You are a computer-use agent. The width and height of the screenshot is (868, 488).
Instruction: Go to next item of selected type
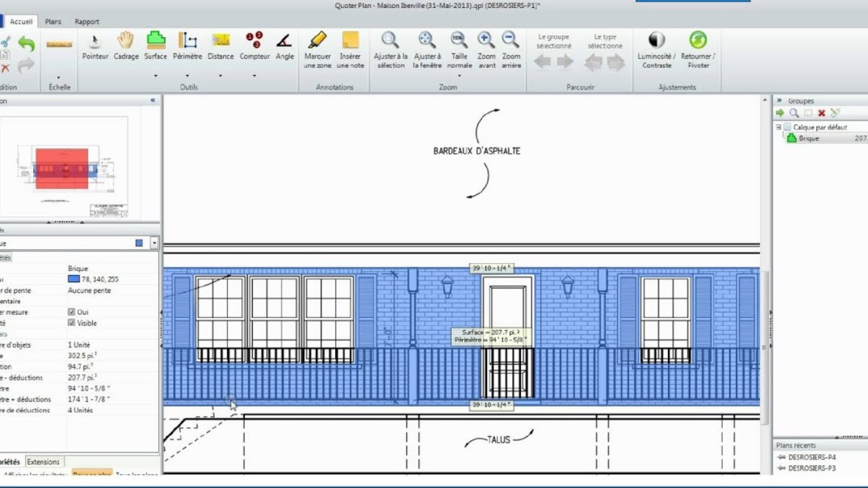tap(616, 63)
